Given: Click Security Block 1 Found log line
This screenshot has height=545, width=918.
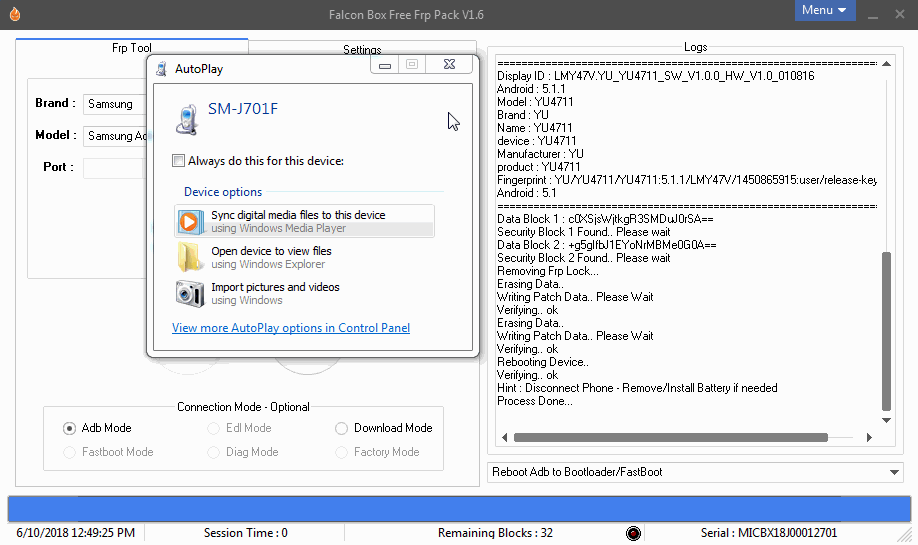Looking at the screenshot, I should point(583,232).
